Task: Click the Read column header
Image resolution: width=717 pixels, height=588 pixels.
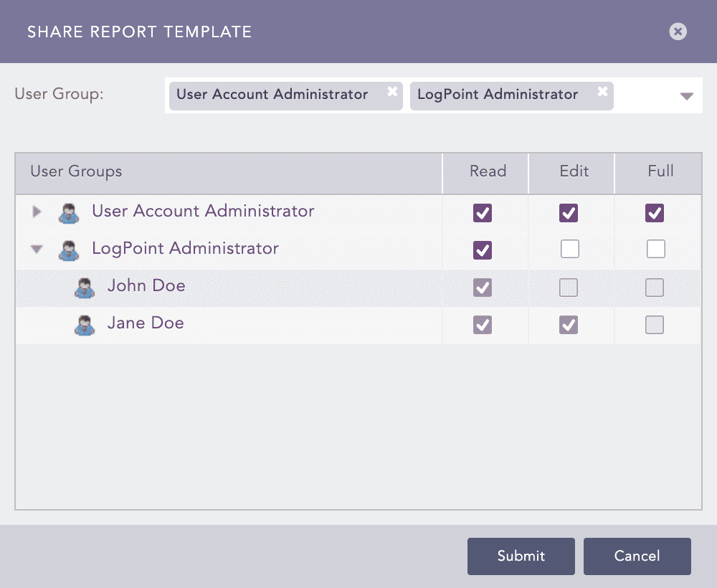Action: [487, 172]
